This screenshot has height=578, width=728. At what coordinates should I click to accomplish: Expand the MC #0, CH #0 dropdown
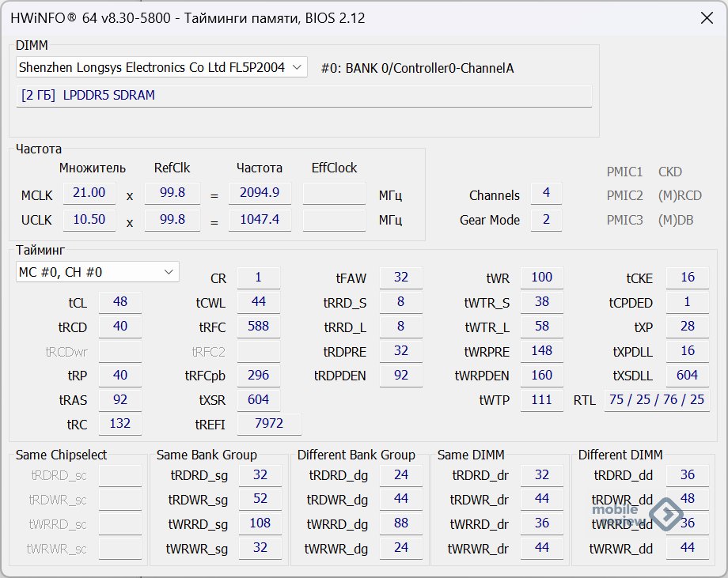(x=98, y=272)
